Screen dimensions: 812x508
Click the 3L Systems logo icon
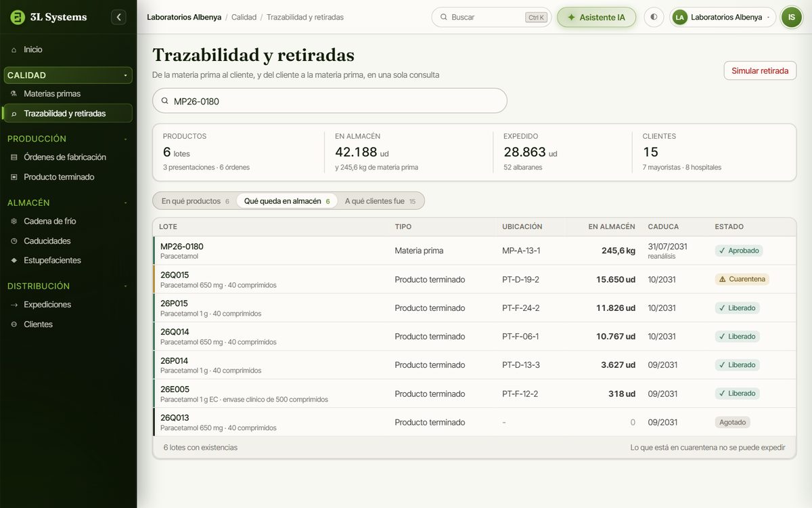click(18, 17)
